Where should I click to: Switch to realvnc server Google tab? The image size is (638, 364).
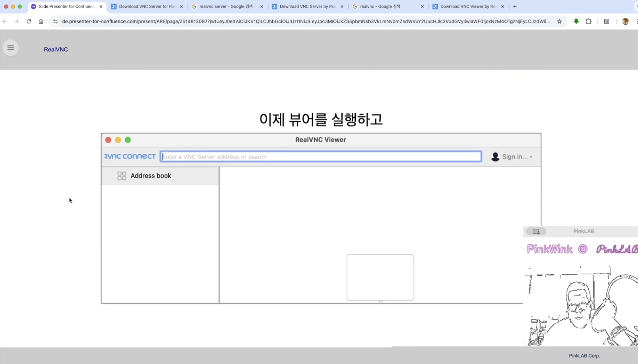pos(226,6)
